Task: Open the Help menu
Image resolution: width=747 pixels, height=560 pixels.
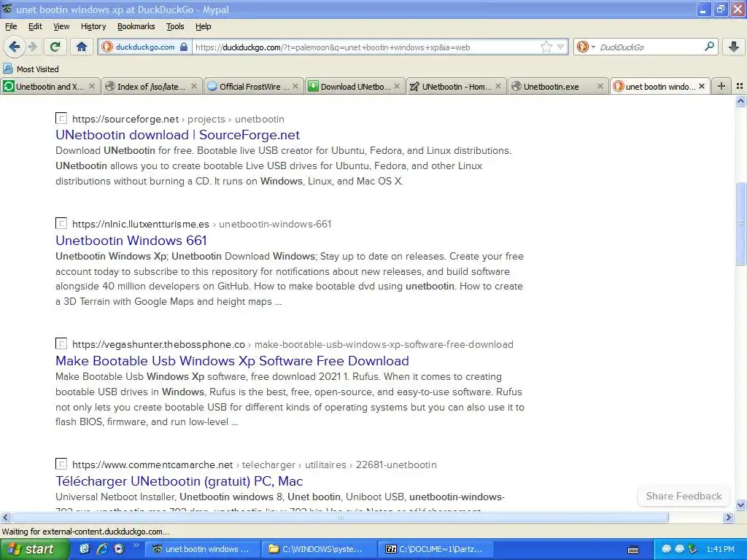Action: (204, 27)
